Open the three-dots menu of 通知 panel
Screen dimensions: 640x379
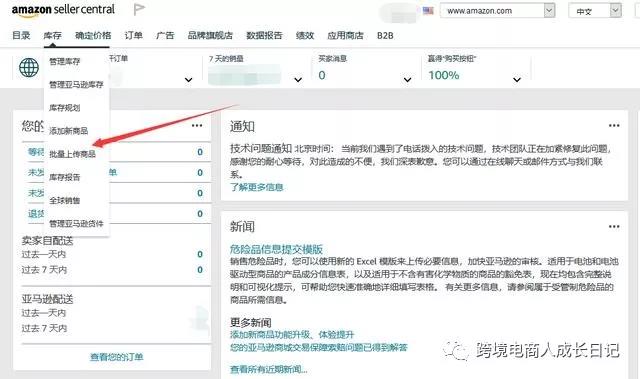point(614,125)
